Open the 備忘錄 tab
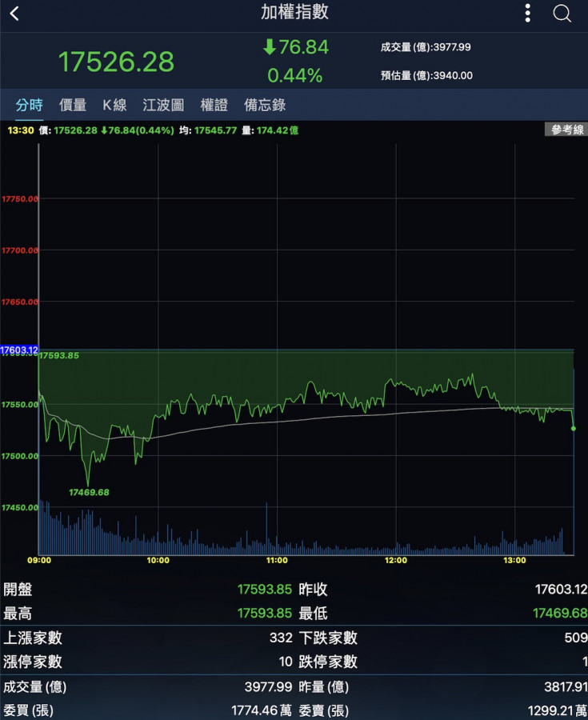The width and height of the screenshot is (588, 720). tap(265, 105)
